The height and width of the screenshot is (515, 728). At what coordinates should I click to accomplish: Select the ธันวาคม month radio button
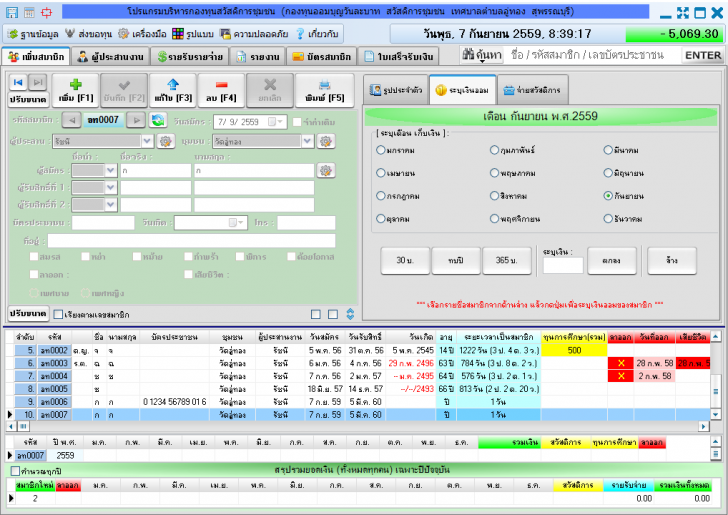pyautogui.click(x=608, y=218)
